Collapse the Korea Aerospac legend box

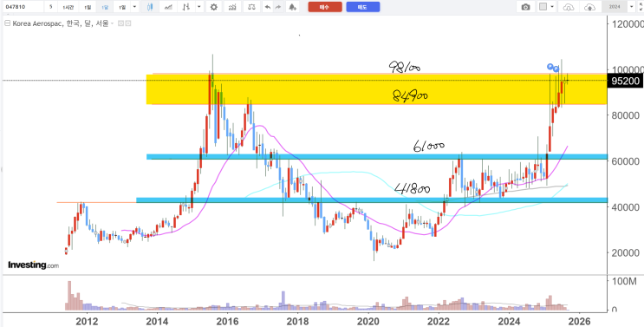[7, 23]
